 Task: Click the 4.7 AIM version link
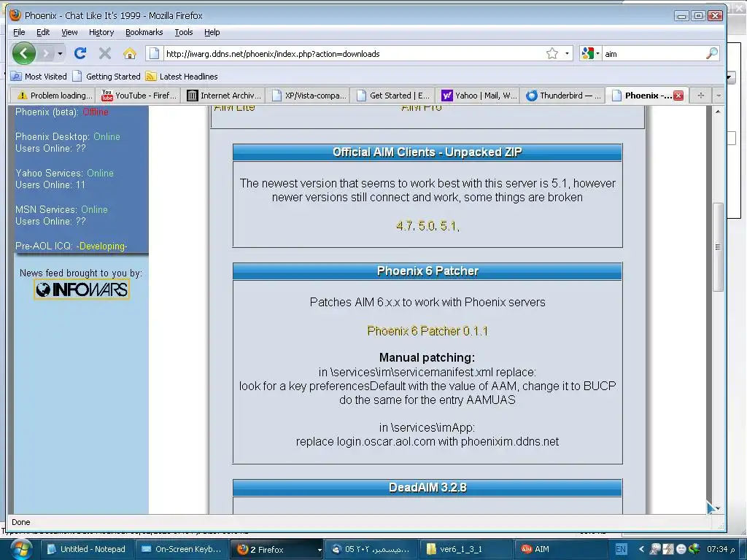404,226
